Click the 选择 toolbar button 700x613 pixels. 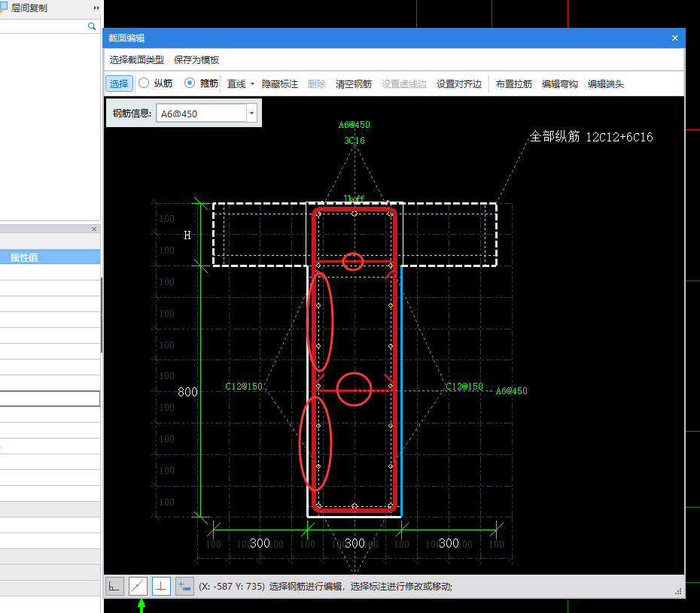pyautogui.click(x=119, y=84)
